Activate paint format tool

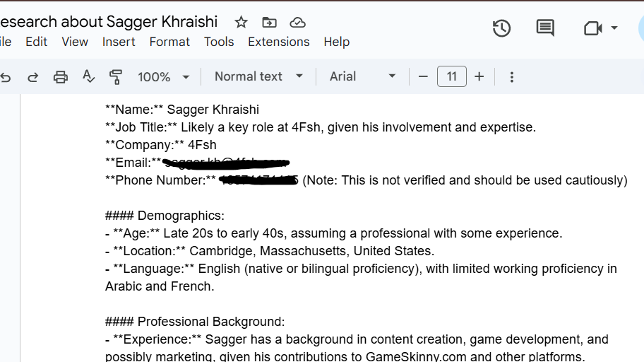coord(116,77)
